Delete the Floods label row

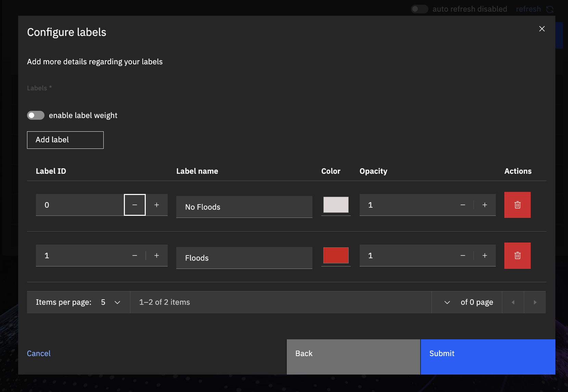point(517,256)
